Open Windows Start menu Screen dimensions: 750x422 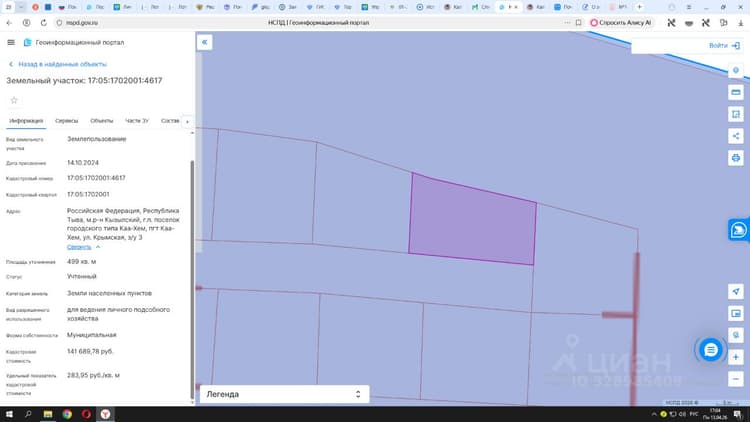tap(9, 414)
